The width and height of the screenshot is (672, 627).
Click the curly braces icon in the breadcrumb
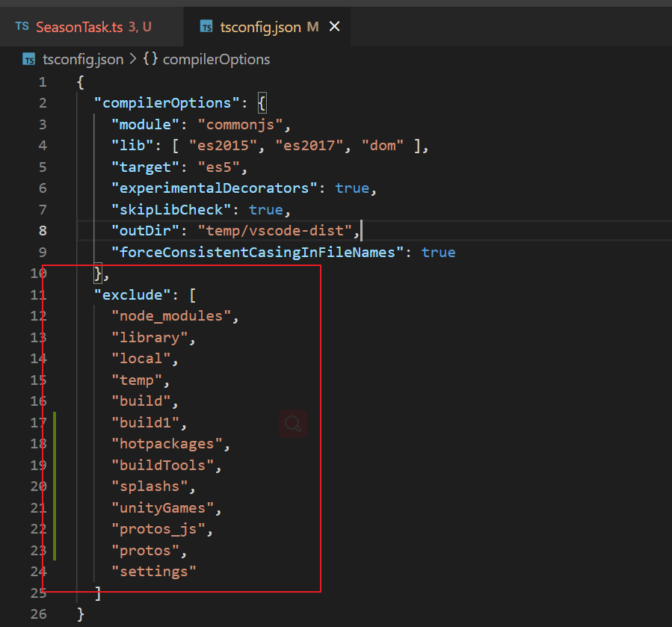pos(150,59)
